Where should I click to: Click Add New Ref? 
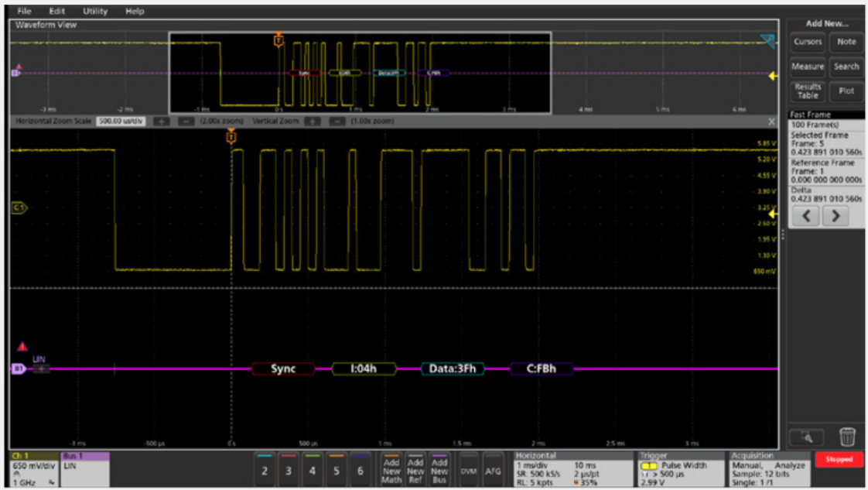tap(415, 470)
